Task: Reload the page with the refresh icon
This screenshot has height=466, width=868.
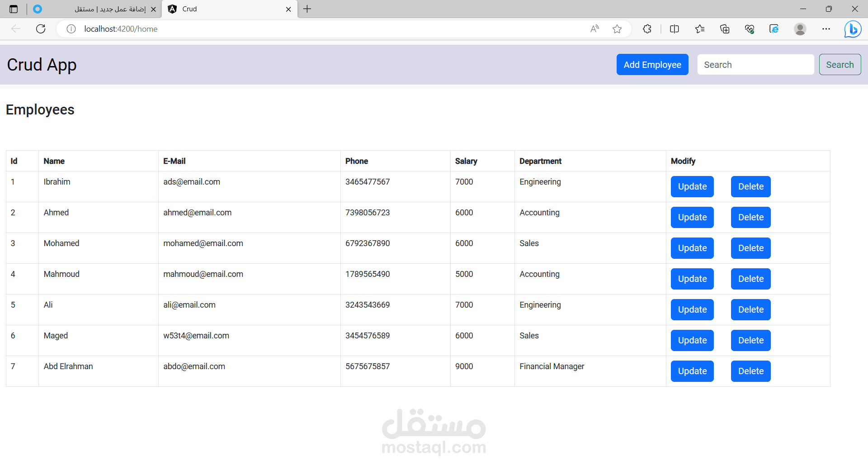Action: (x=41, y=29)
